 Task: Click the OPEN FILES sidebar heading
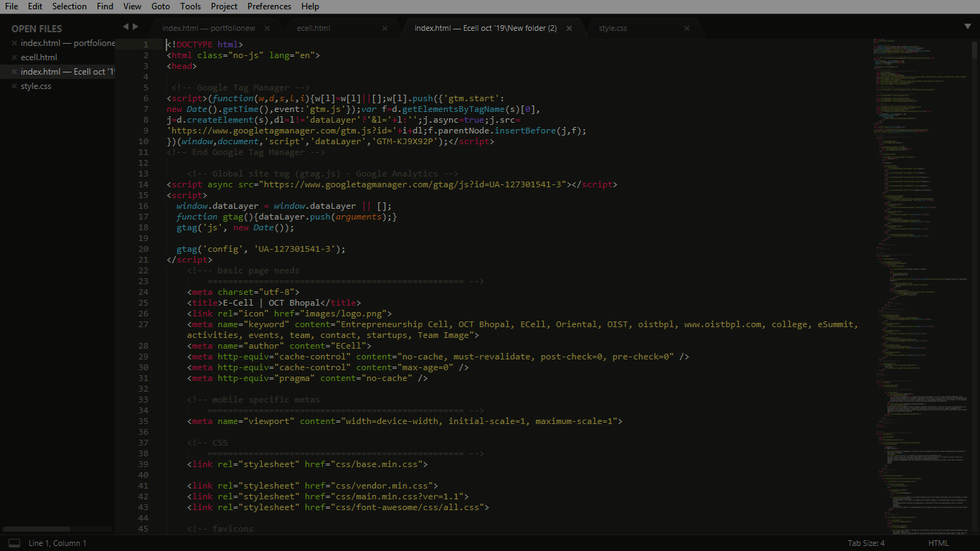click(x=37, y=29)
